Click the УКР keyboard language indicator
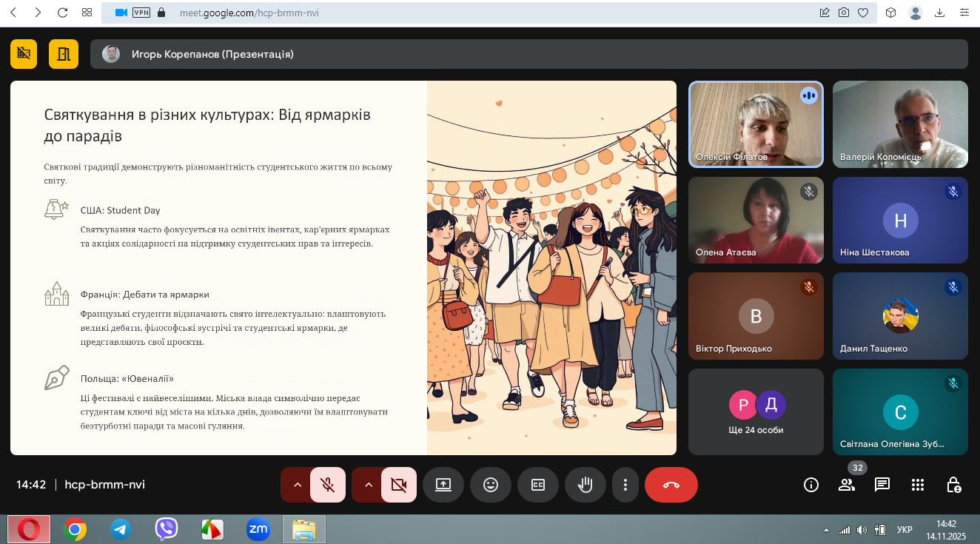 (904, 530)
